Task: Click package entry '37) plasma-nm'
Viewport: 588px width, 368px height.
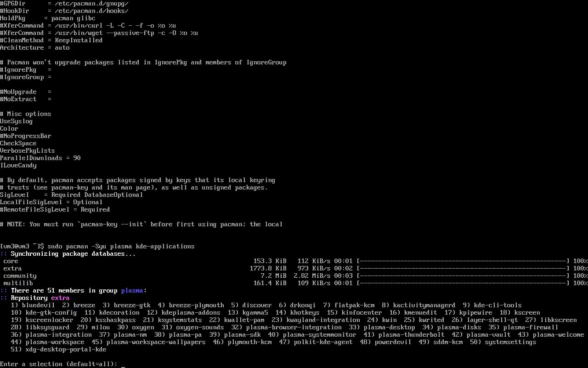Action: (x=123, y=335)
